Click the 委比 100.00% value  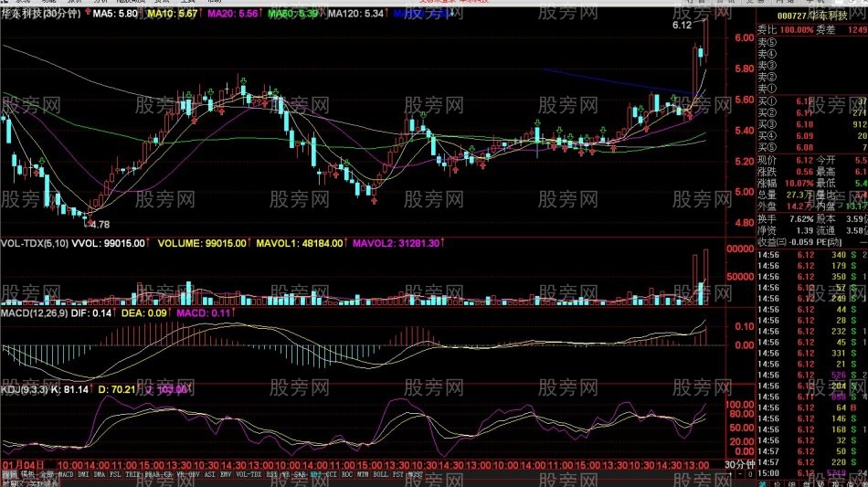tap(797, 30)
